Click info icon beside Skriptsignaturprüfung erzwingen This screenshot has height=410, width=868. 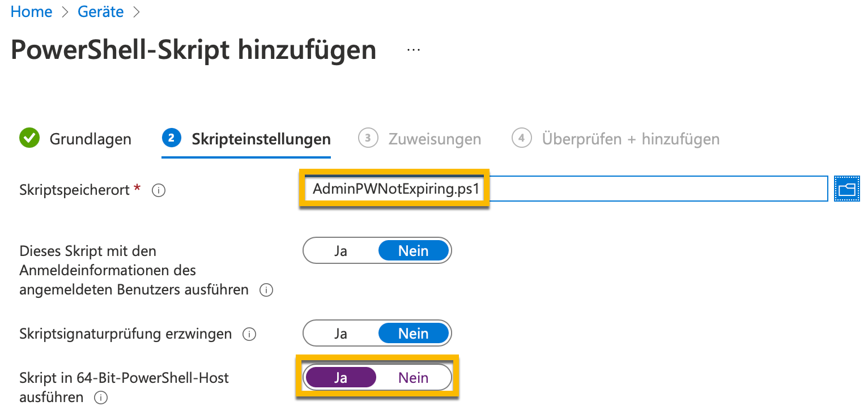pos(248,334)
